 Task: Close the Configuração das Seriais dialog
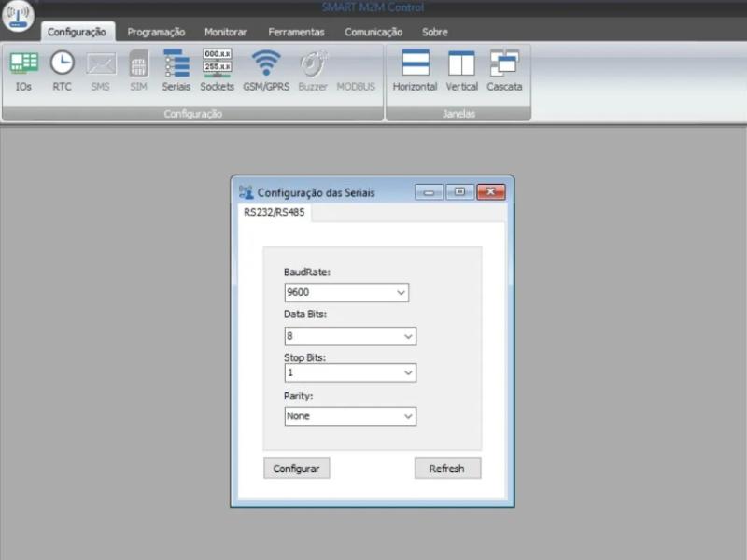pos(490,192)
